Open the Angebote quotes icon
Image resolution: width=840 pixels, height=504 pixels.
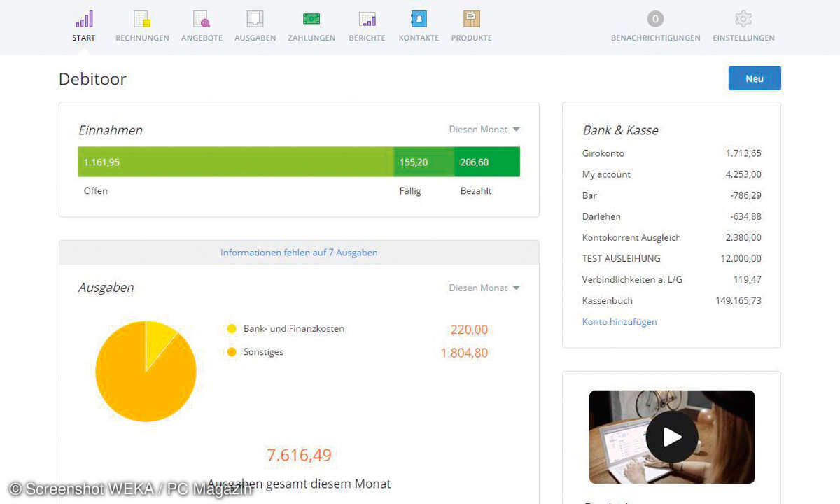click(202, 19)
